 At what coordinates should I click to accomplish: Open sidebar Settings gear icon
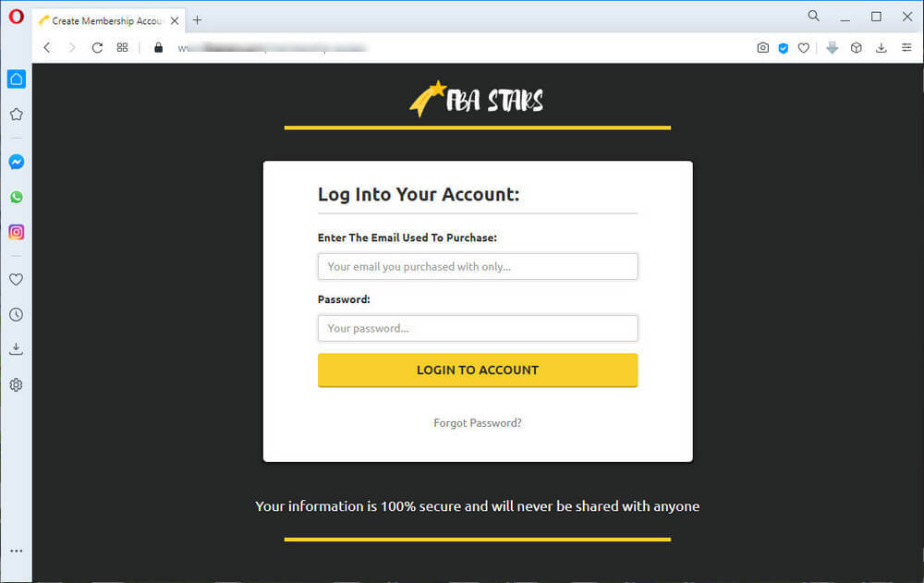pos(17,385)
